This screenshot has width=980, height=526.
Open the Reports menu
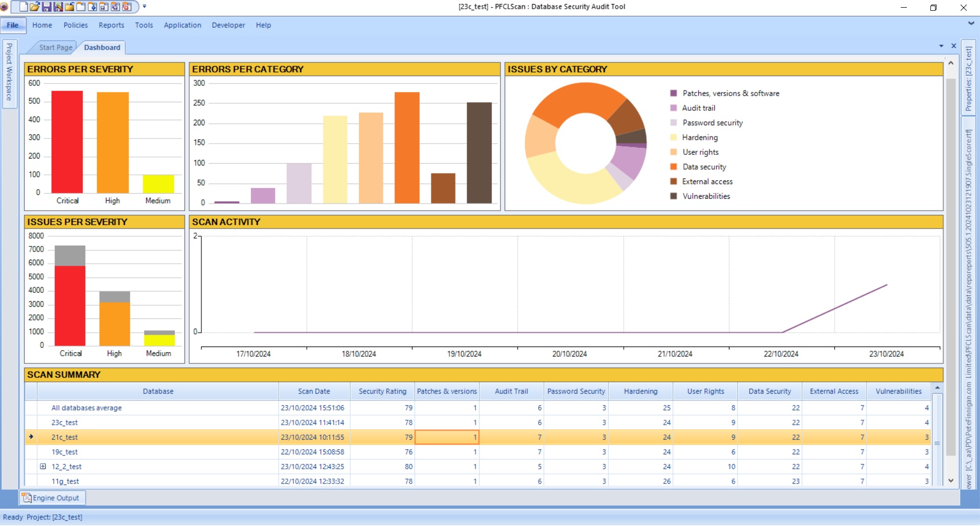point(111,25)
